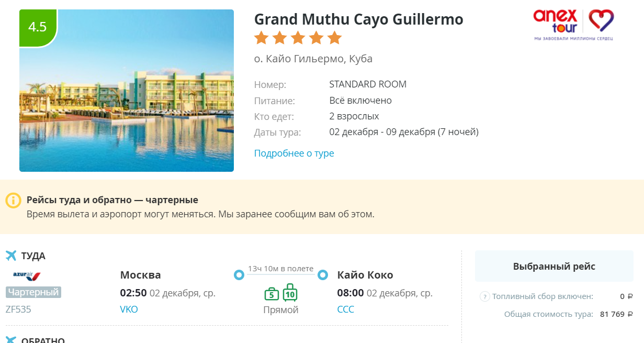Viewport: 644px width, 343px height.
Task: Click the Grand Muthu Cayo Guillermo title
Action: coord(359,19)
